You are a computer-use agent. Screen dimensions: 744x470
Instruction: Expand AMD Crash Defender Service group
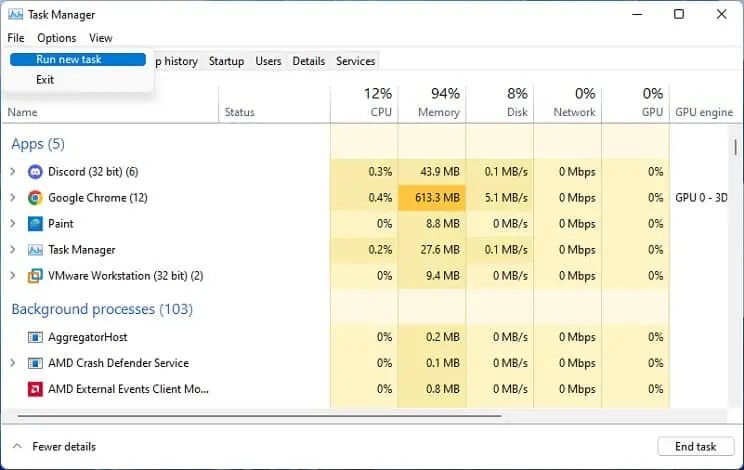point(13,363)
